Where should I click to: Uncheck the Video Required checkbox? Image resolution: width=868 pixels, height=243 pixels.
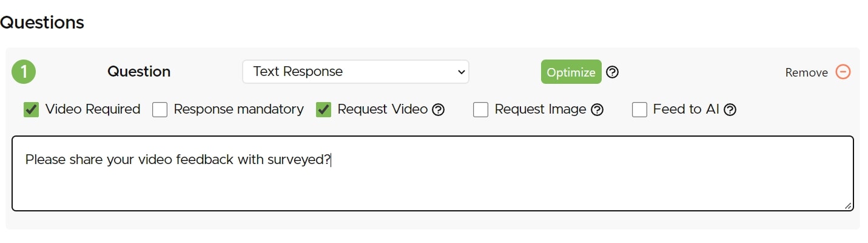tap(31, 110)
